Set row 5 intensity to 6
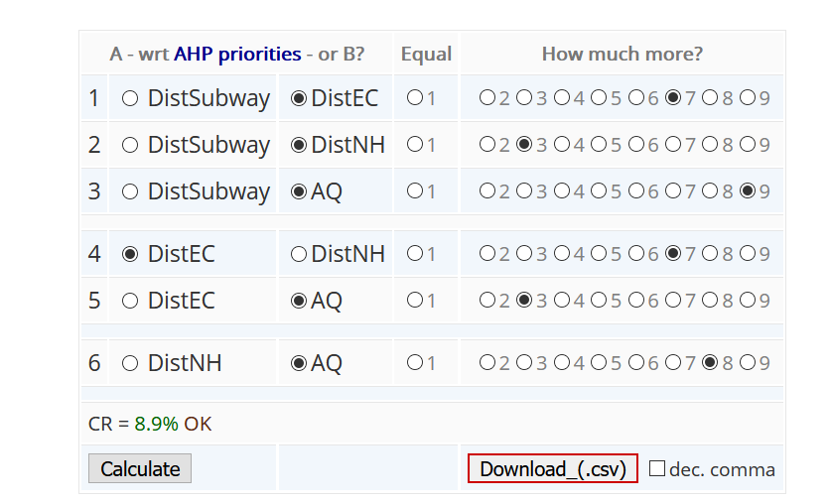 point(636,301)
